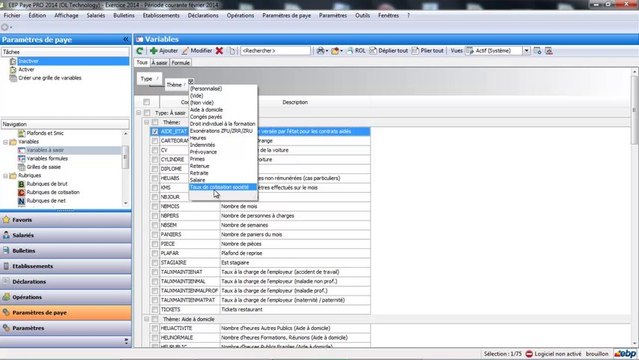The width and height of the screenshot is (639, 360).
Task: Check the TICKETS row checkbox
Action: coord(155,309)
